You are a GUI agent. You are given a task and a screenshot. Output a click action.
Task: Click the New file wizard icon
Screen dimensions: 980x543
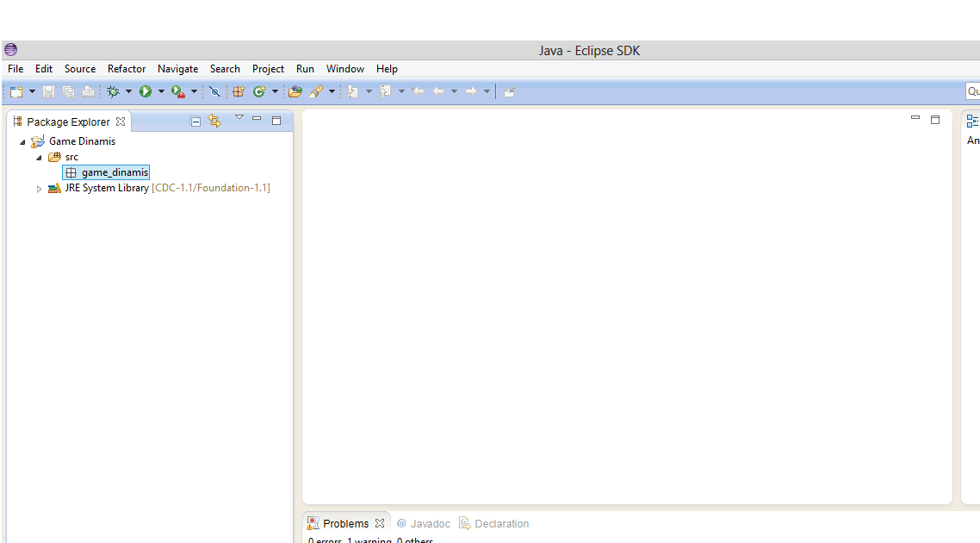(x=16, y=92)
